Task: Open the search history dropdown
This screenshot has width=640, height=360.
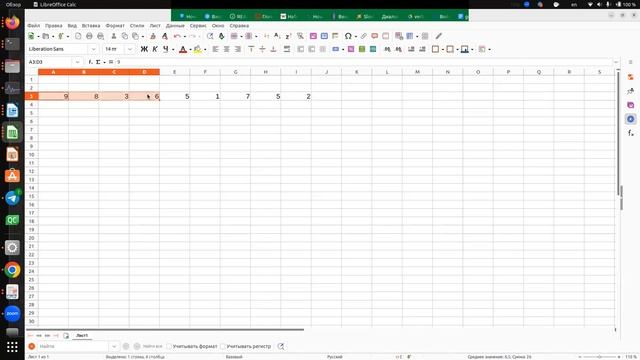Action: coord(114,346)
